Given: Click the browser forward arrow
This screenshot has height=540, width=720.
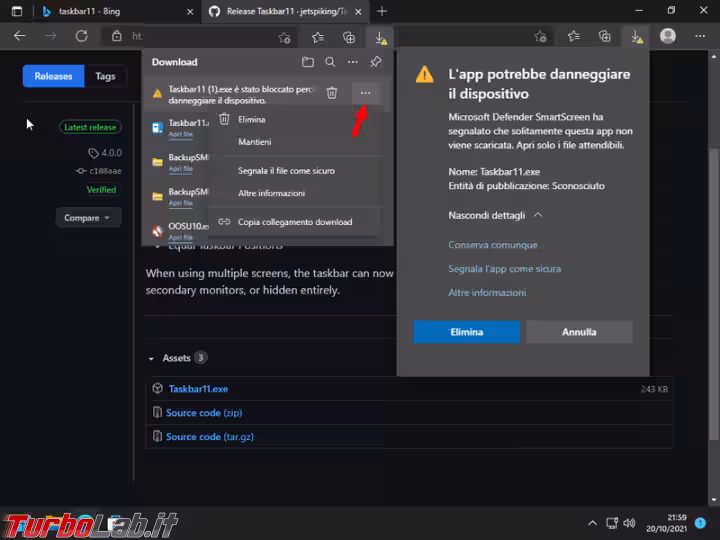Looking at the screenshot, I should click(x=51, y=36).
